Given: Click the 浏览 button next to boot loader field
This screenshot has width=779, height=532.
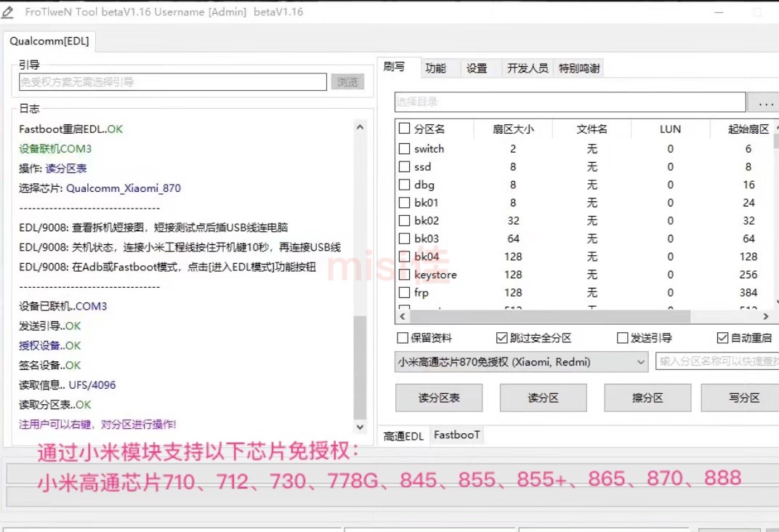Looking at the screenshot, I should tap(347, 81).
